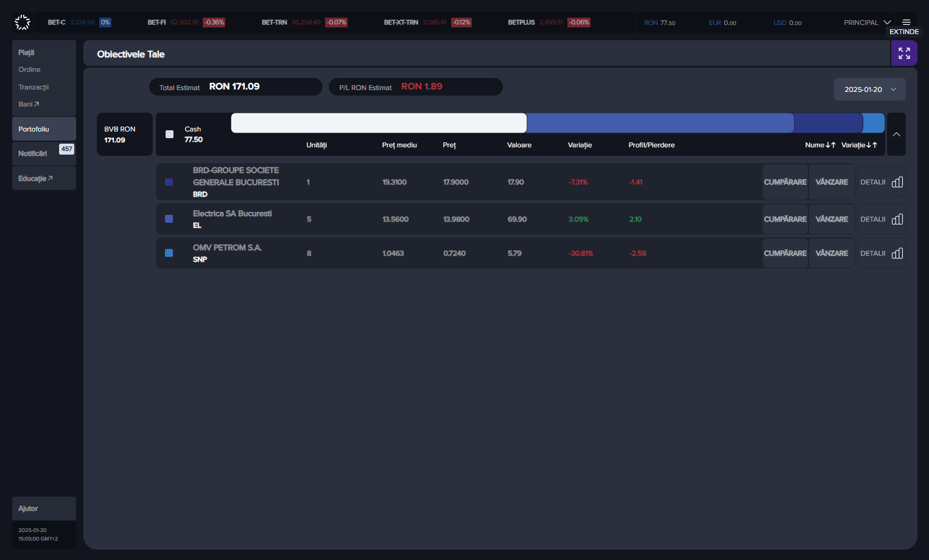Select the BVB RON 171.09 portfolio card
This screenshot has height=560, width=929.
pyautogui.click(x=125, y=134)
